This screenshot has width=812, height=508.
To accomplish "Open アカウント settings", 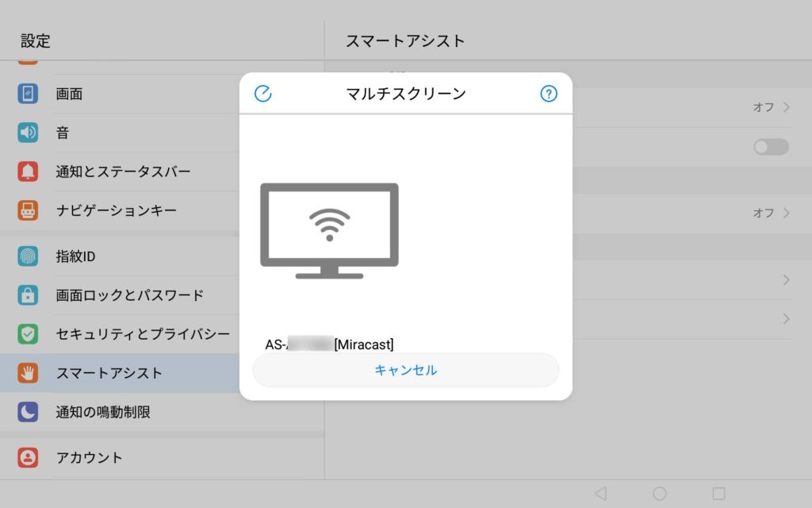I will tap(162, 458).
